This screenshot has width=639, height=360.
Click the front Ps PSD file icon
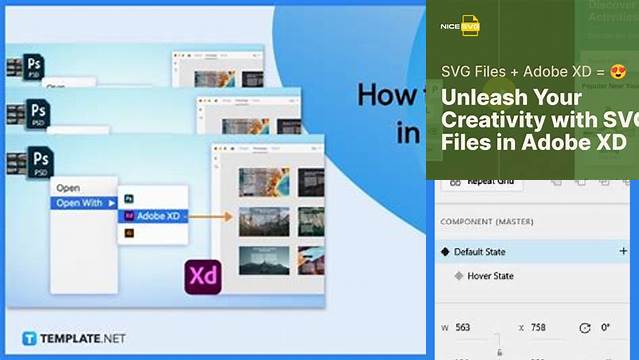tap(41, 162)
